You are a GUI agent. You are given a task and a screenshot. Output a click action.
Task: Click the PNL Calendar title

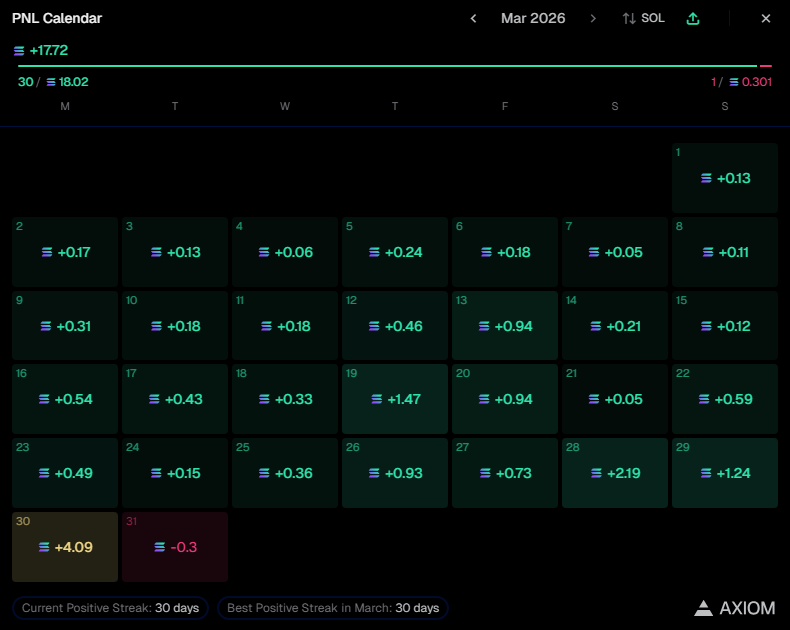point(57,19)
